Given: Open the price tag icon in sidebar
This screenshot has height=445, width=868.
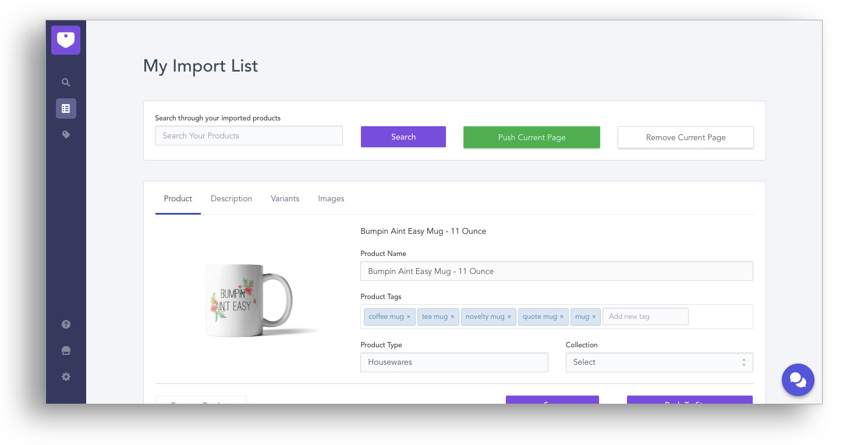Looking at the screenshot, I should pyautogui.click(x=66, y=134).
